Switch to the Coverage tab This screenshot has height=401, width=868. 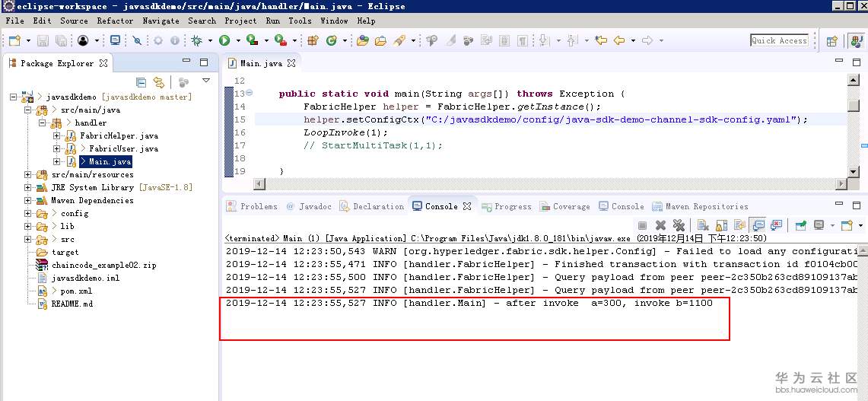tap(564, 207)
